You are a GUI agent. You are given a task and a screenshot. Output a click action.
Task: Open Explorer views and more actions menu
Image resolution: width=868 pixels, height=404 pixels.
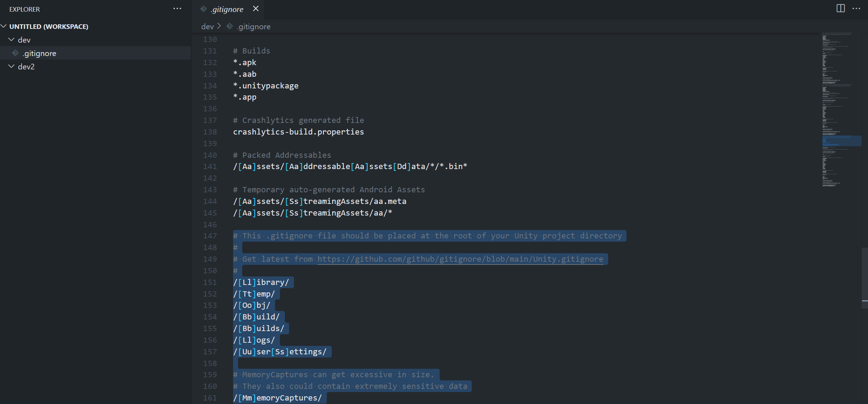(x=177, y=9)
